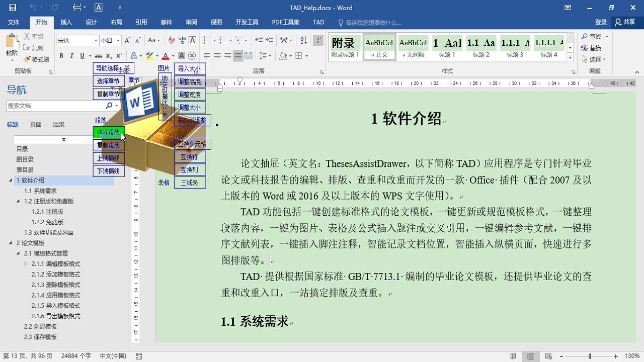Image resolution: width=644 pixels, height=362 pixels.
Task: Toggle bold formatting on the ribbon
Action: 61,55
